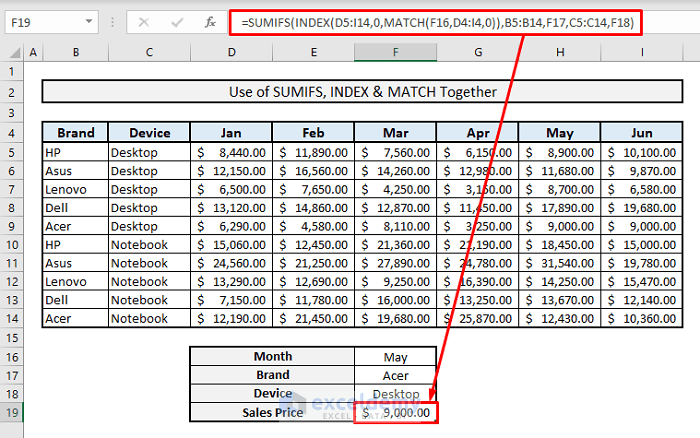Select cell with $ 19,680.00 in Jun column
Image resolution: width=700 pixels, height=438 pixels.
642,208
